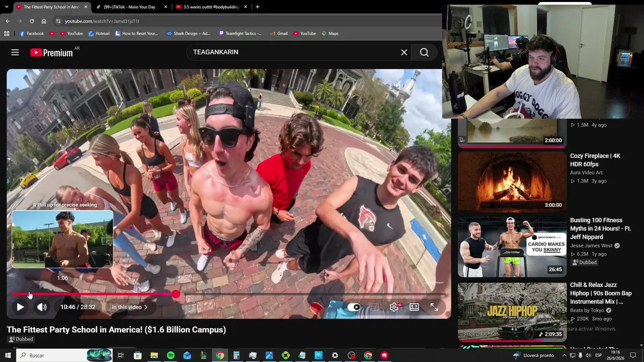Open the Cozy Fireplace 4K video thumbnail
Viewport: 644px width, 362px height.
click(512, 181)
